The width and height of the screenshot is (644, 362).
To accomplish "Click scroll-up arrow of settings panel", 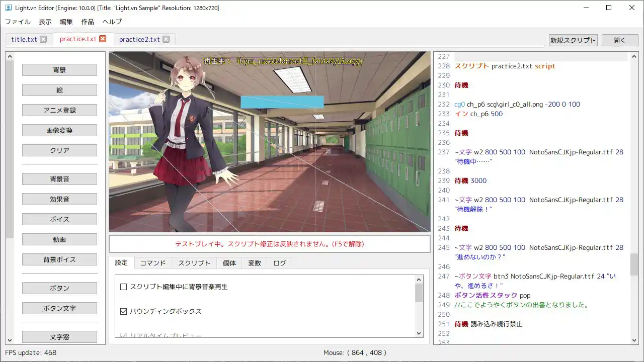I will (419, 280).
